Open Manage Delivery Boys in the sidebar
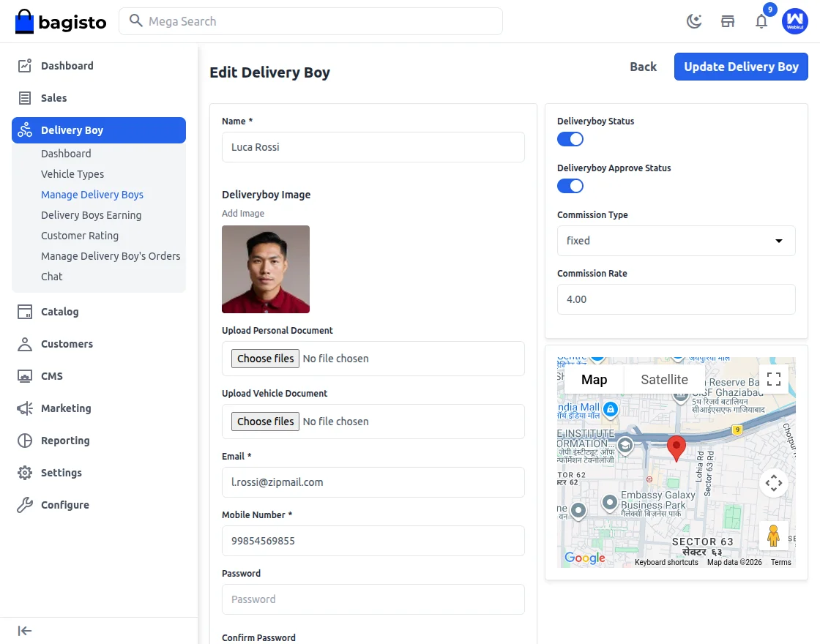This screenshot has height=644, width=820. point(92,194)
